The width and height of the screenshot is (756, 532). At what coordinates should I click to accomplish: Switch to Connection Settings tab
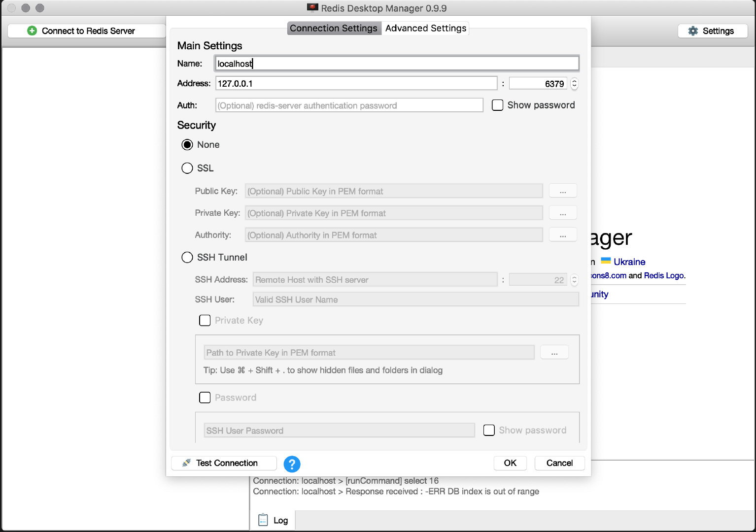point(334,28)
